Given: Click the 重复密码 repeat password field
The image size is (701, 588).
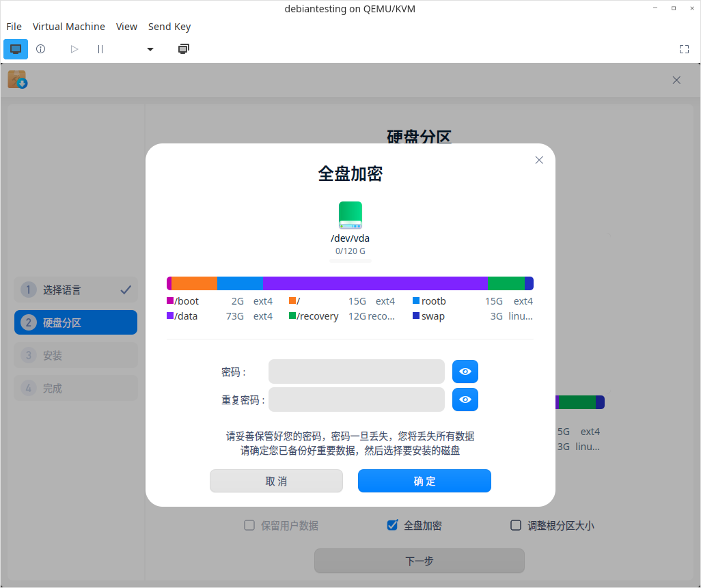Looking at the screenshot, I should [357, 400].
